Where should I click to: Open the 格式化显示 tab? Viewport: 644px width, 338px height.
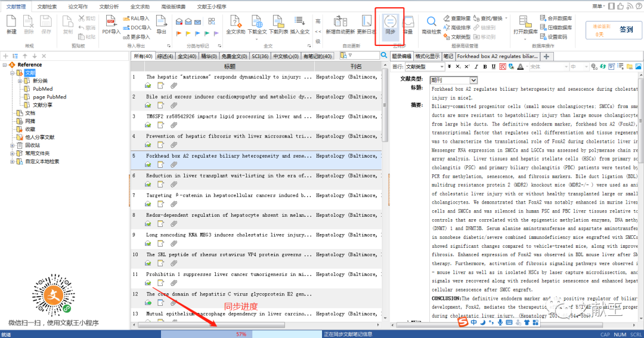(428, 56)
